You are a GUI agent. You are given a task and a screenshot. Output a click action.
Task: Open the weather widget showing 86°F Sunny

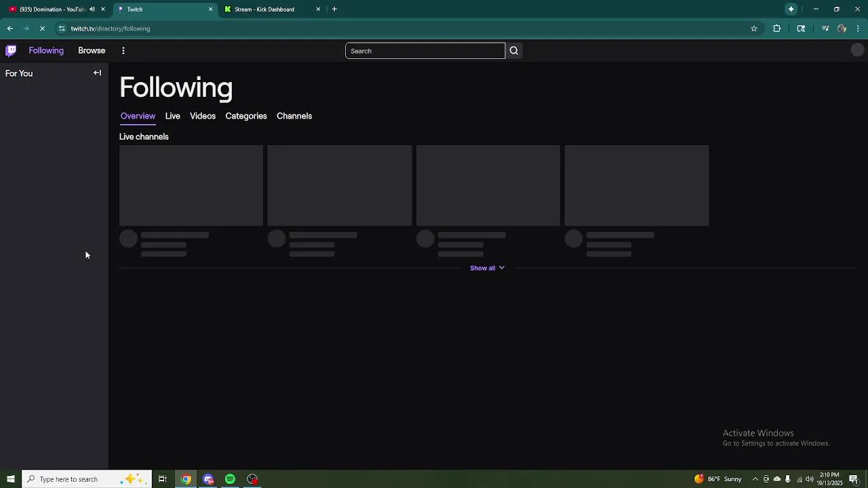coord(718,479)
